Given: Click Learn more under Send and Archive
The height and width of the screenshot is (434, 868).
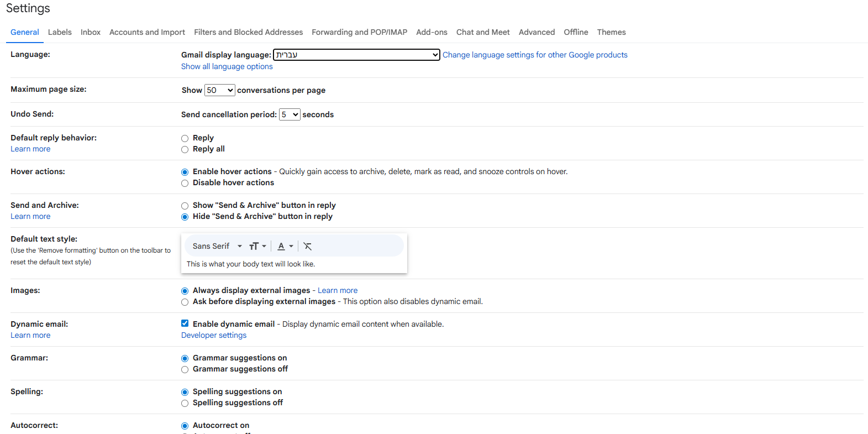Looking at the screenshot, I should pyautogui.click(x=30, y=216).
